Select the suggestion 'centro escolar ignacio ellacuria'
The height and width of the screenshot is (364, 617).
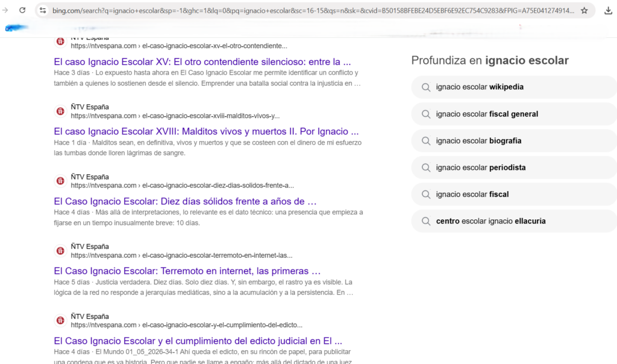tap(514, 221)
